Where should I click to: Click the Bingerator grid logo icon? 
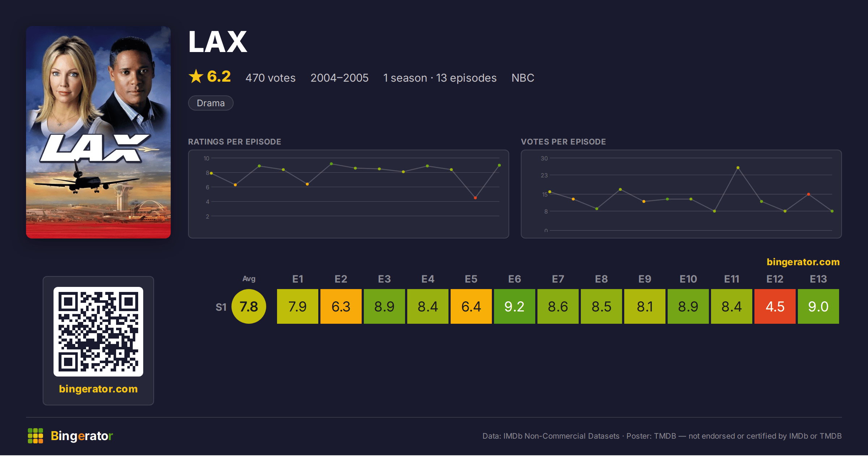coord(35,436)
